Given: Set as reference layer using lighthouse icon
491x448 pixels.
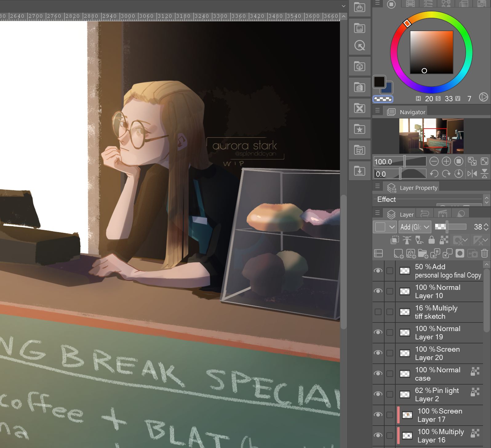Looking at the screenshot, I should 407,240.
